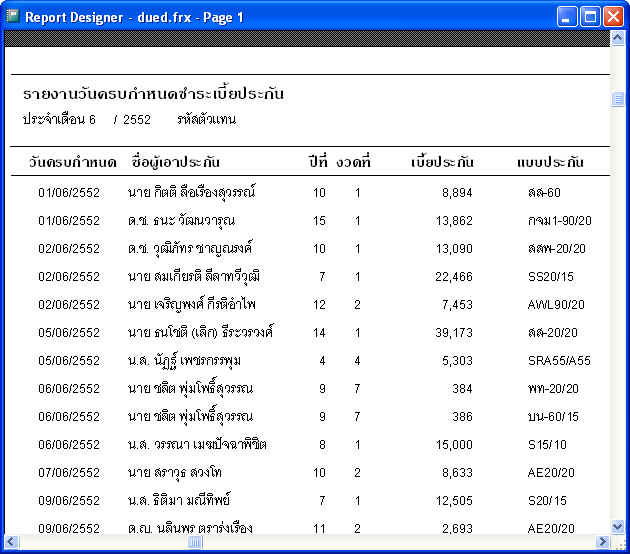Click the horizontal scrollbar thumb
The height and width of the screenshot is (554, 630).
195,542
